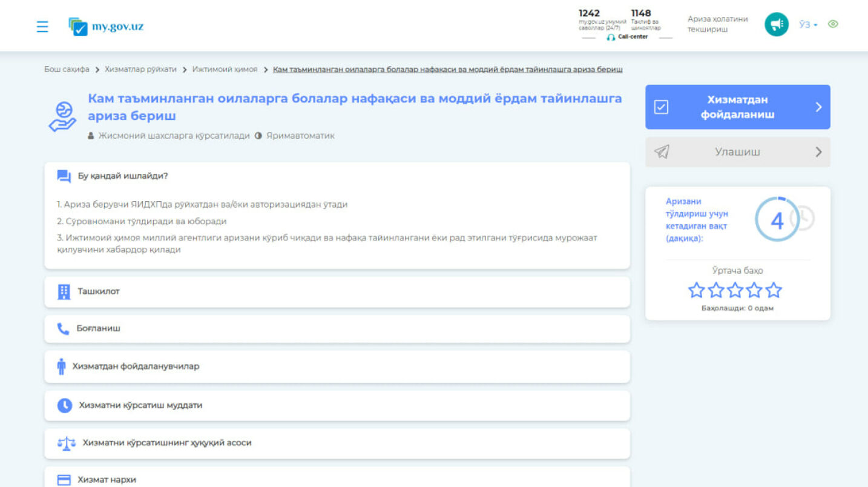
Task: Open Хизматлар рўйхати breadcrumb
Action: pos(140,69)
